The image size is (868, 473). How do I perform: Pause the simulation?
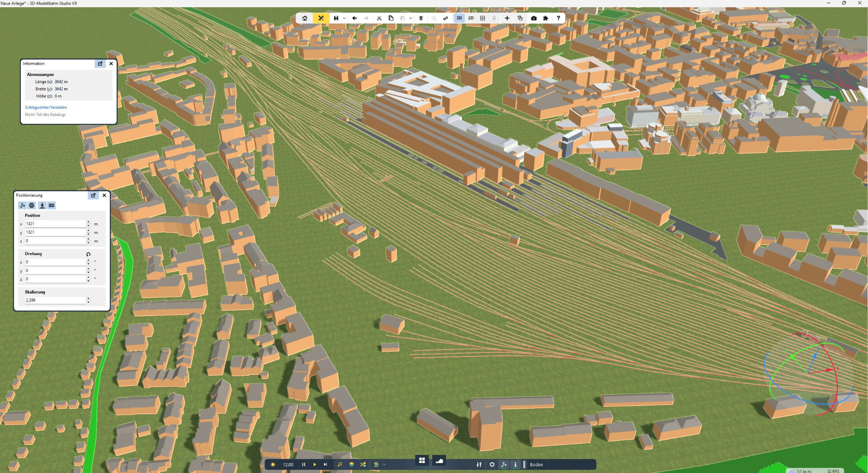coord(303,464)
